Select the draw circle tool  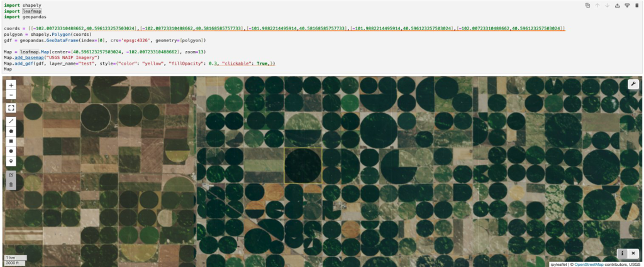tap(11, 151)
